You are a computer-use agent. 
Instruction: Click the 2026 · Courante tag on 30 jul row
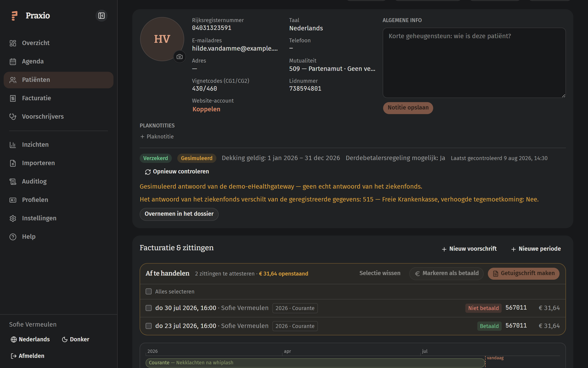click(295, 308)
